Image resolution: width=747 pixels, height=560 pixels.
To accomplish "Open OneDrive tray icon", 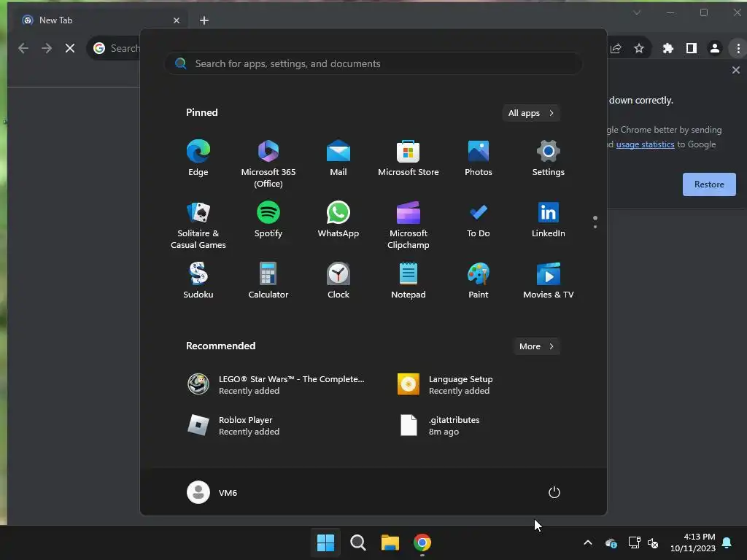I will 611,542.
